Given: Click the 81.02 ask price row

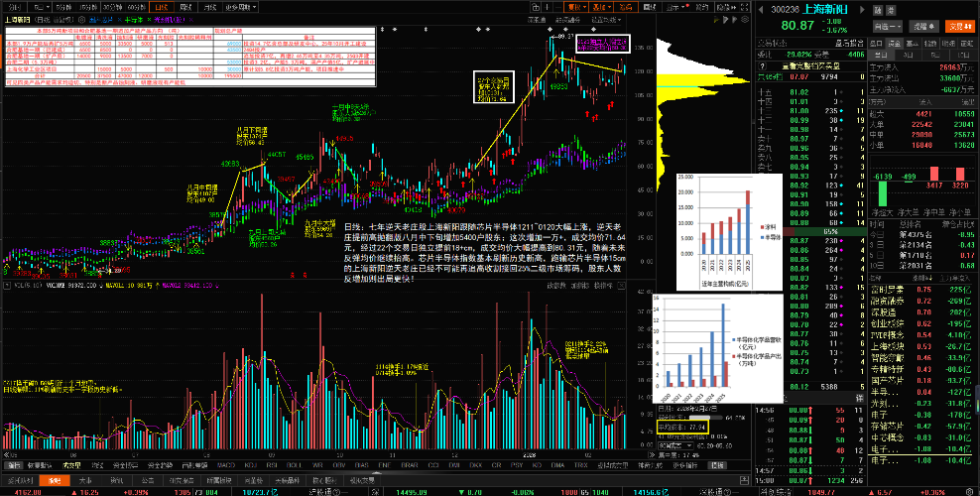Looking at the screenshot, I should pyautogui.click(x=810, y=92).
